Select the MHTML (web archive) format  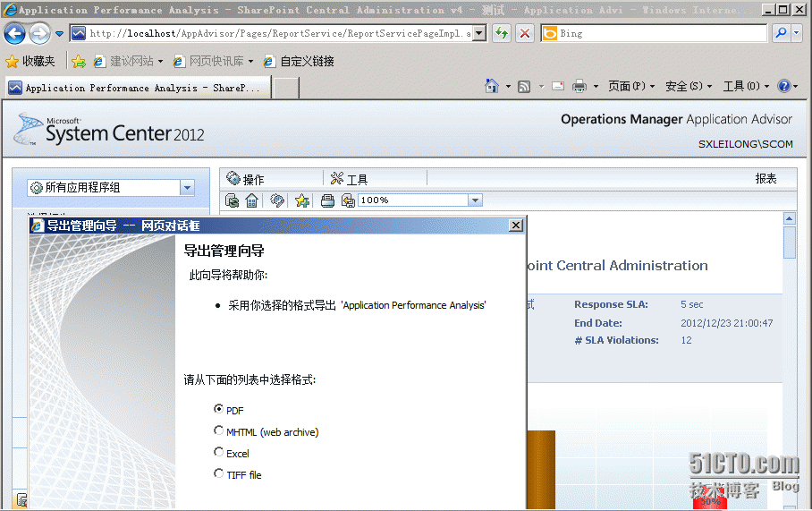point(218,430)
